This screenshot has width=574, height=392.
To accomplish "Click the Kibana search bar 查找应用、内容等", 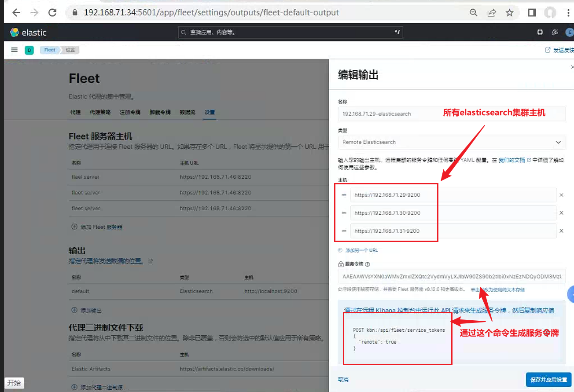I will pyautogui.click(x=291, y=32).
